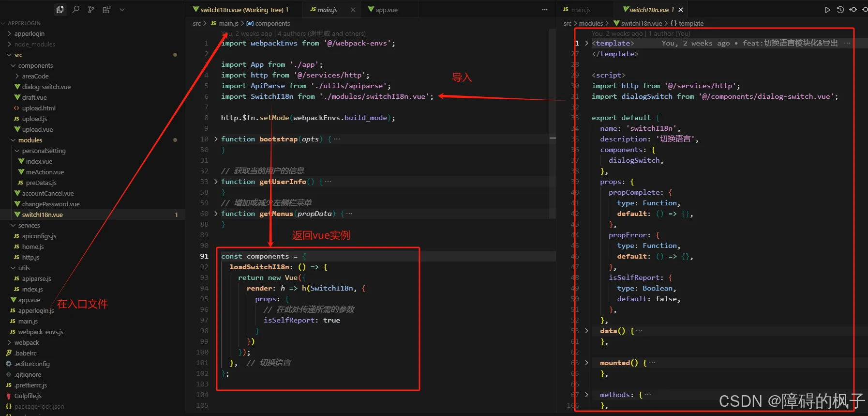This screenshot has width=868, height=416.
Task: Open the Search view icon
Action: pyautogui.click(x=76, y=9)
